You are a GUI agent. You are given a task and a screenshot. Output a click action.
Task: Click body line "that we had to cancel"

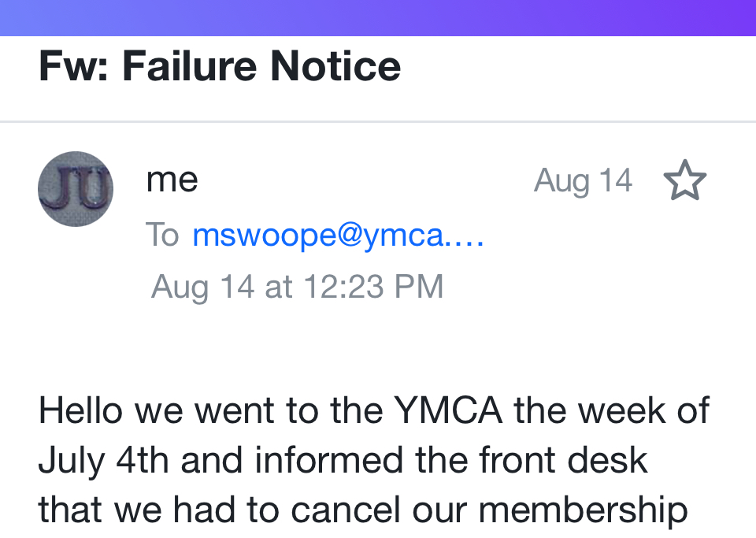(x=362, y=510)
